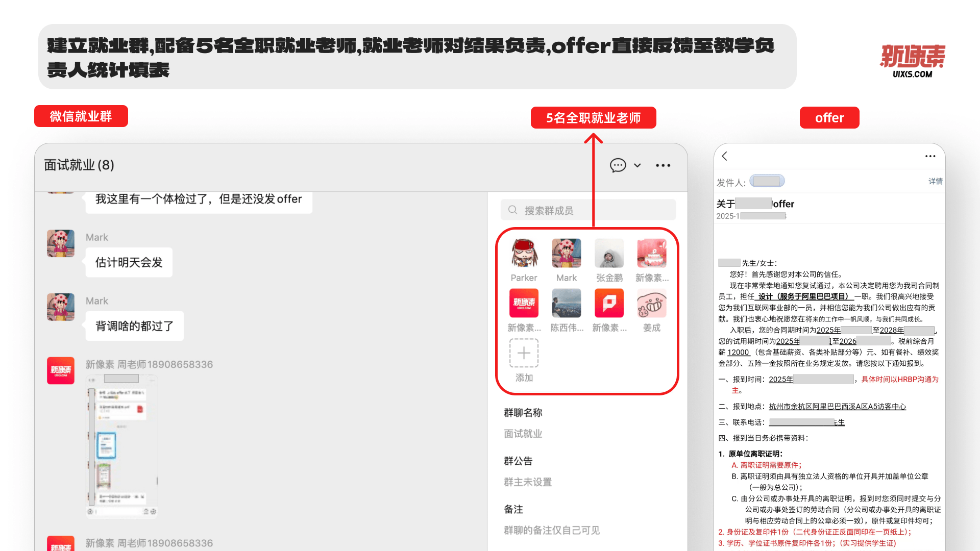Screen dimensions: 980x551
Task: Click the sender name chip after 发件人
Action: (767, 181)
